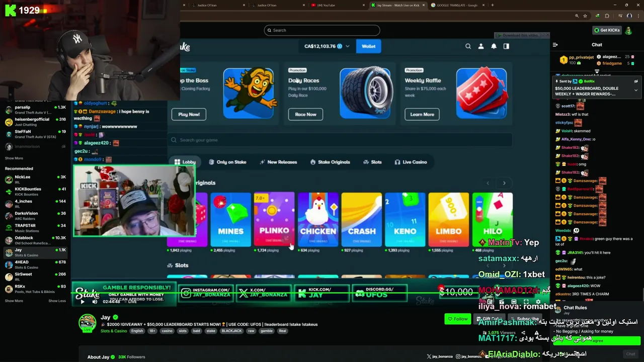Viewport: 644px width, 362px height.
Task: Open Chrome three-dot menu
Action: point(637,16)
